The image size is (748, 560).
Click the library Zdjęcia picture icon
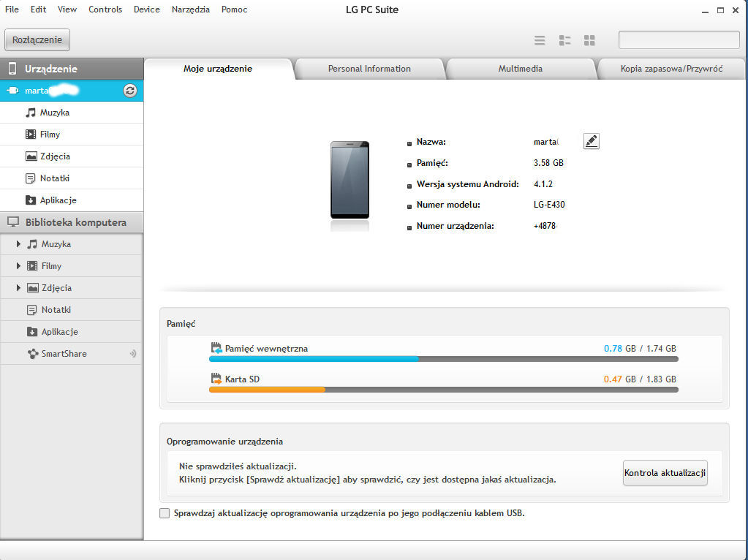[x=32, y=288]
